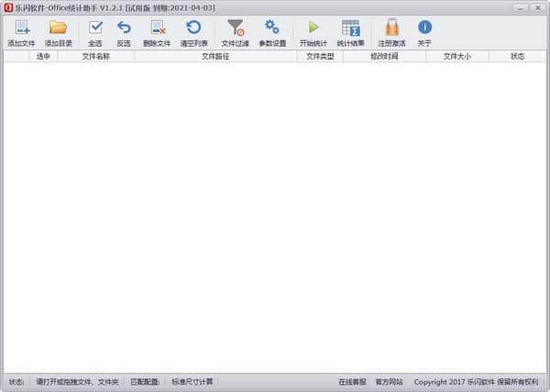This screenshot has height=392, width=550.
Task: Open 注册激活 (Register/Activate) dialog
Action: pos(391,32)
